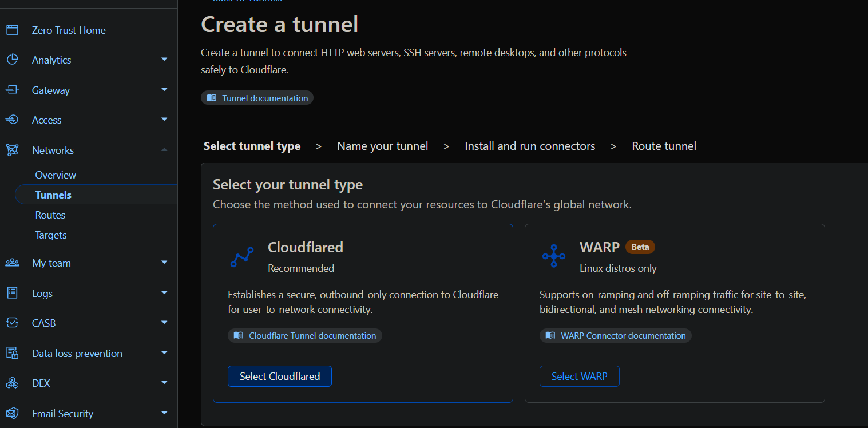
Task: Click the Access sidebar icon
Action: 12,120
